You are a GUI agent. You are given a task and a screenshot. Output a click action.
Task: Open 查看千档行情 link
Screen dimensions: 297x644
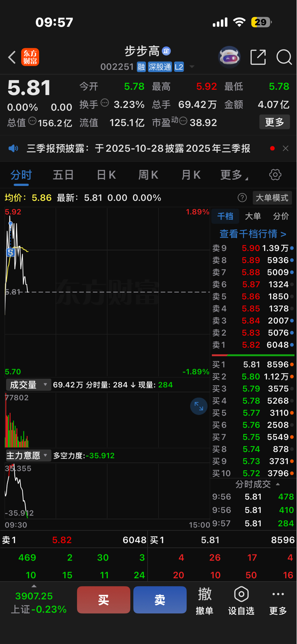pos(253,234)
